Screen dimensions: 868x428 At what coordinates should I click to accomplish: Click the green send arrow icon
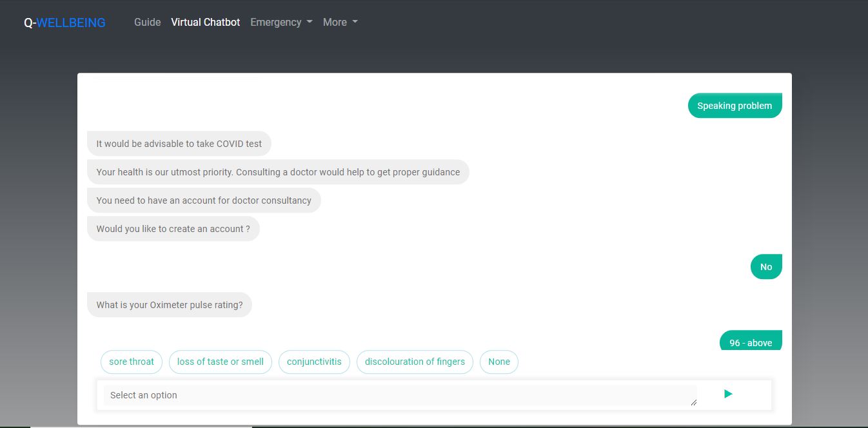click(x=728, y=394)
